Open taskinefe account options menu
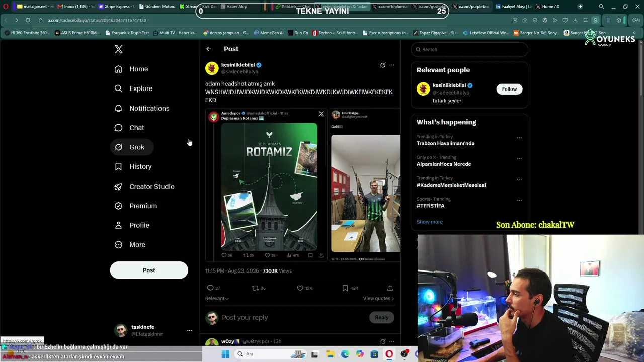Screen dimensions: 644x362 [190, 330]
